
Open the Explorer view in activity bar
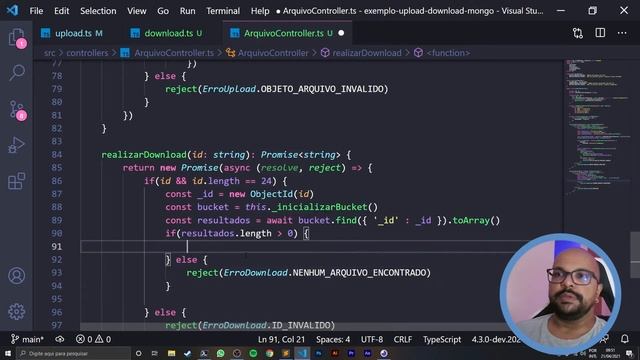point(17,38)
